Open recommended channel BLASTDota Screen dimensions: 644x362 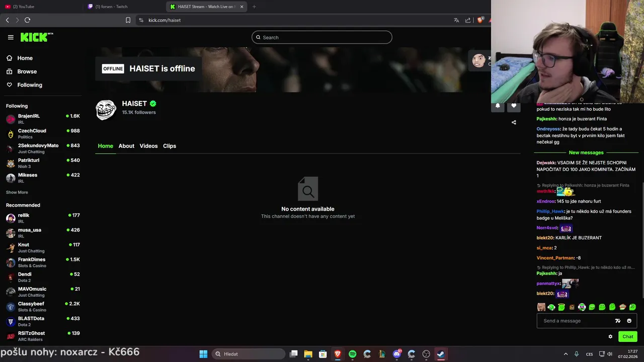(x=43, y=321)
